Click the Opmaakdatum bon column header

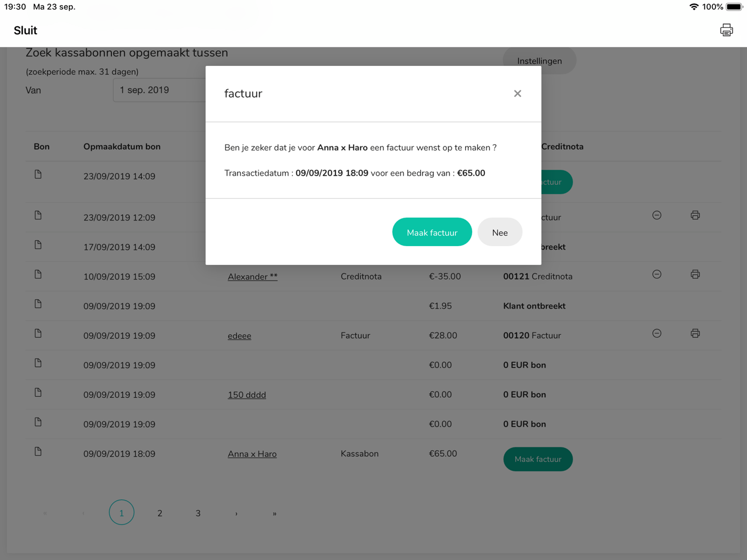pos(122,146)
